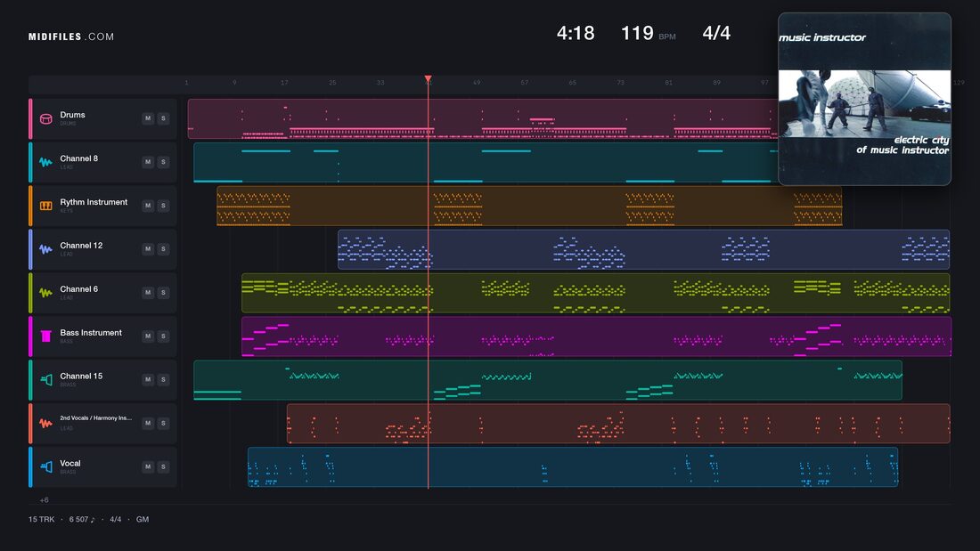Click the 4:18 song duration

click(x=576, y=33)
